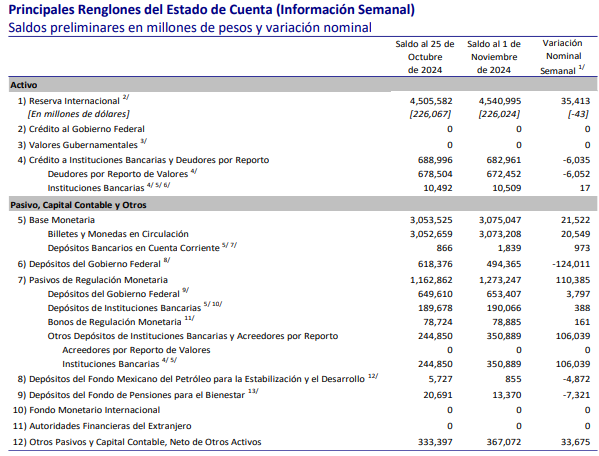Click value 3,073,208
This screenshot has width=599, height=456.
[x=500, y=234]
